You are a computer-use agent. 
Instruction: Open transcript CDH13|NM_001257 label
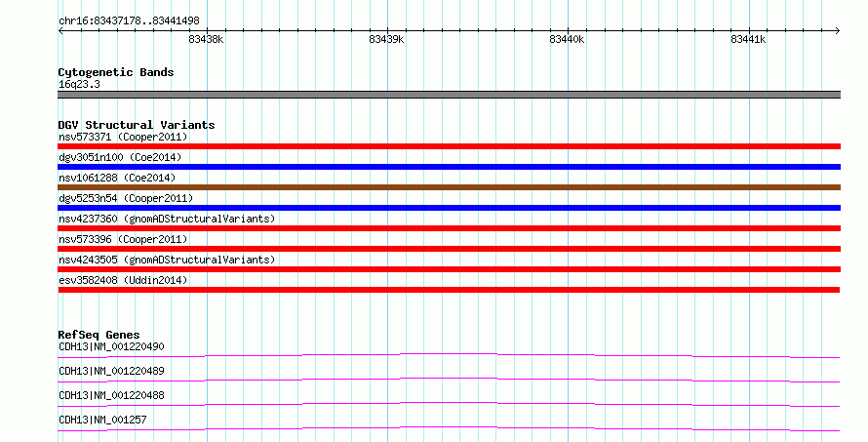pos(102,420)
